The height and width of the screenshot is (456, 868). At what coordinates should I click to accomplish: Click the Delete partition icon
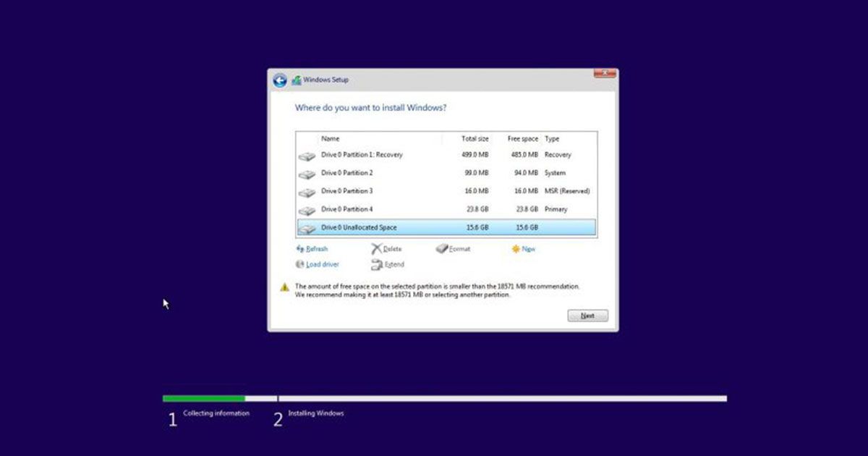tap(376, 248)
